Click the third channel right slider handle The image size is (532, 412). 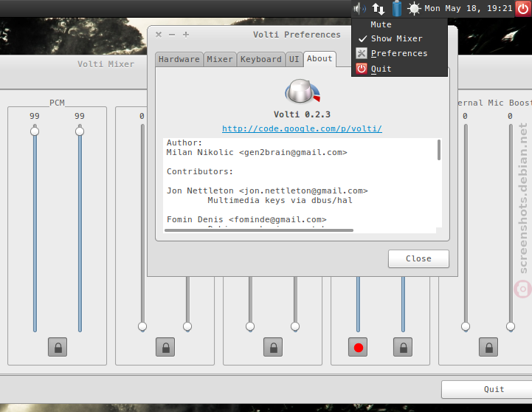coord(295,326)
